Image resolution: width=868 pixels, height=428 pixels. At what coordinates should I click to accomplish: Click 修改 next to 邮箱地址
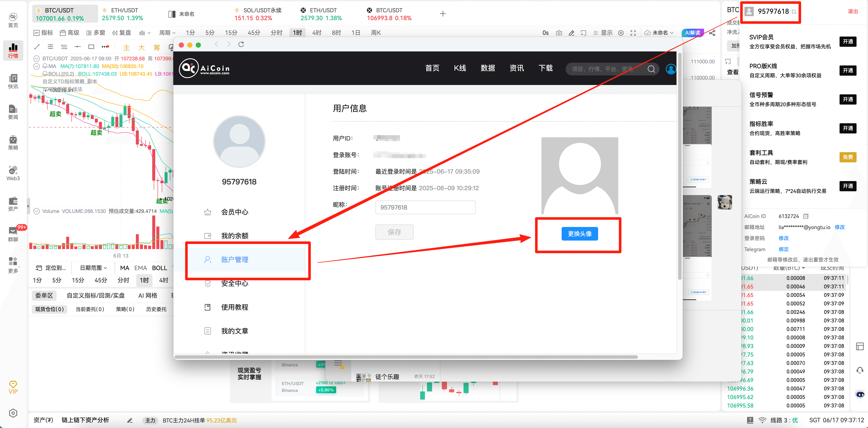(839, 227)
